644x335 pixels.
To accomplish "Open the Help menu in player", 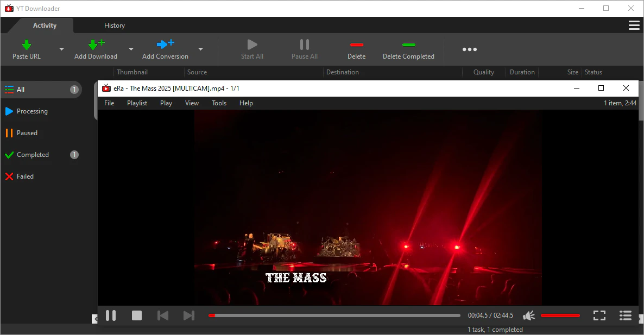I will [246, 103].
